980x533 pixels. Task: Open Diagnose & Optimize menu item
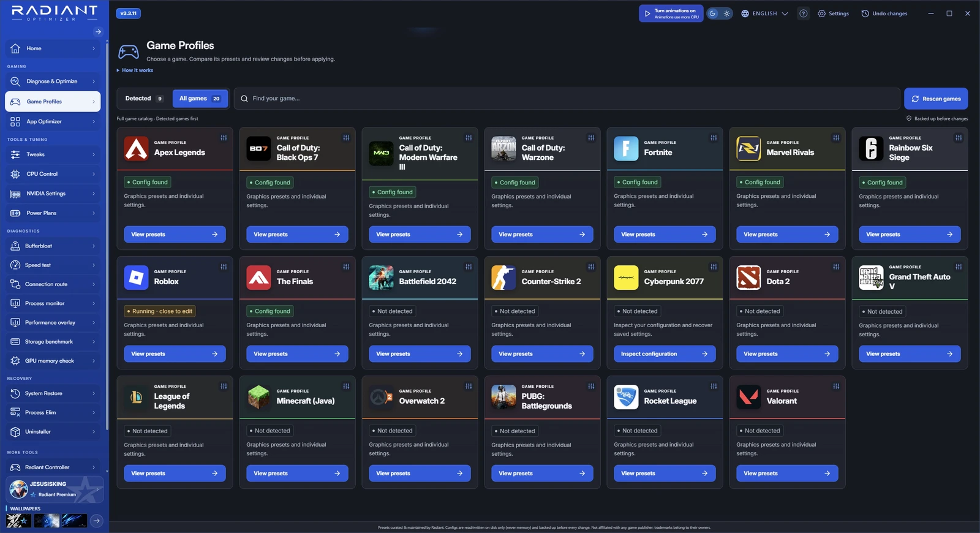(53, 81)
